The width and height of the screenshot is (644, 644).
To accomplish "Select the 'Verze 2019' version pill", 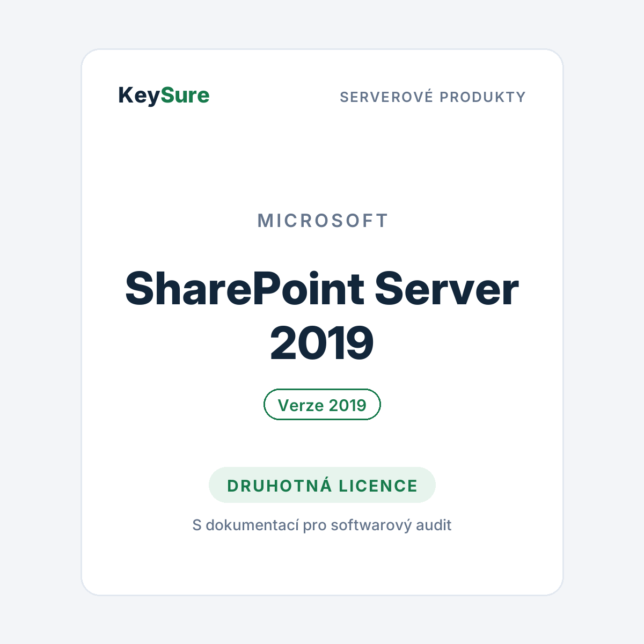I will tap(322, 405).
